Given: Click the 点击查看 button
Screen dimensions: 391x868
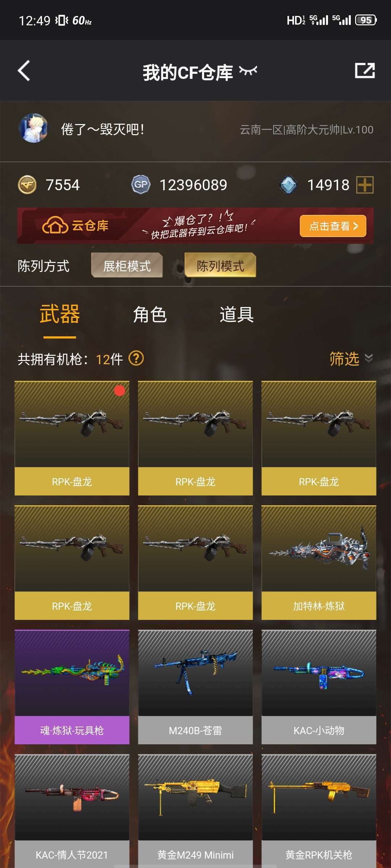Looking at the screenshot, I should point(333,226).
